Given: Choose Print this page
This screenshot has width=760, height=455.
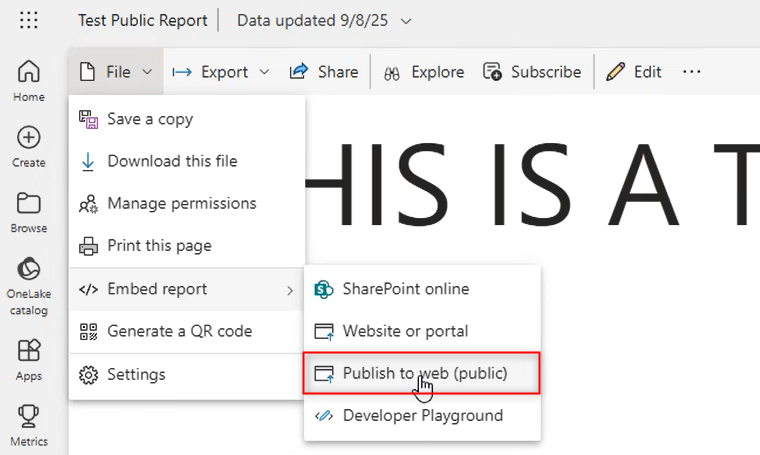Looking at the screenshot, I should click(x=187, y=246).
